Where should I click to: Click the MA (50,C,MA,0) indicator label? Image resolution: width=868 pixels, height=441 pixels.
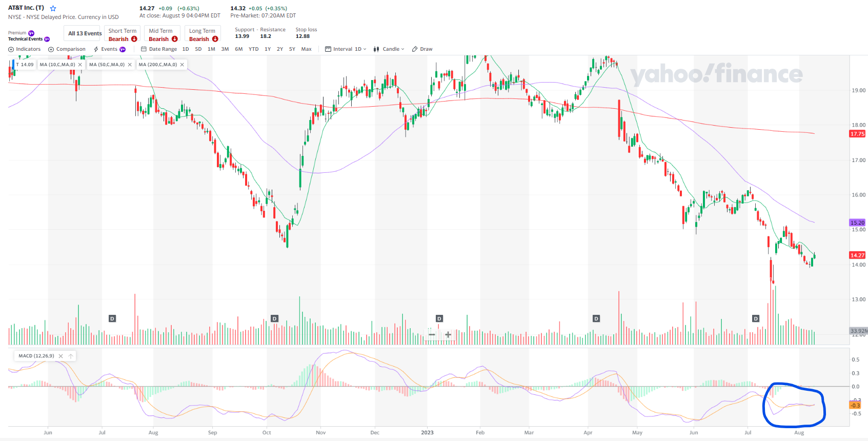(x=107, y=65)
